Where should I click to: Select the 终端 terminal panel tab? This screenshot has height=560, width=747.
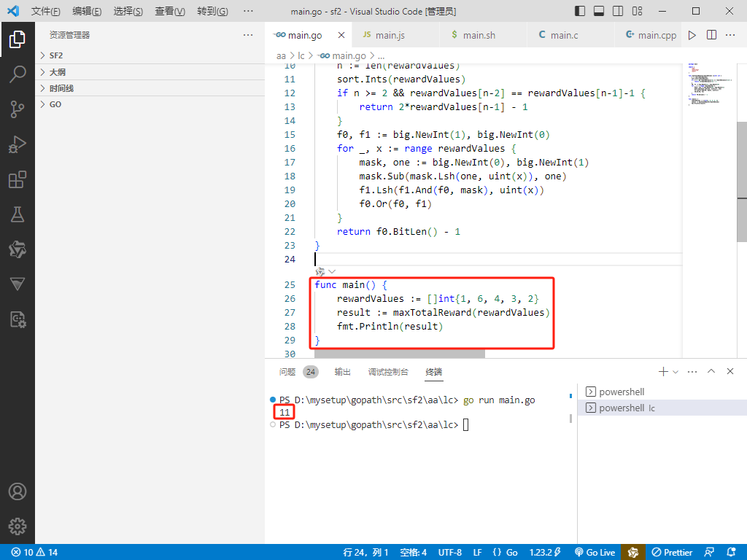pos(434,372)
